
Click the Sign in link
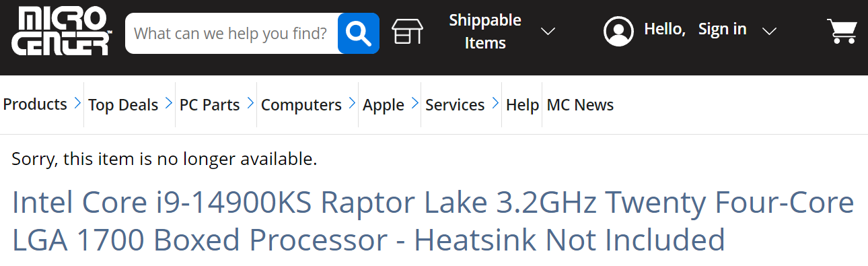[x=722, y=29]
